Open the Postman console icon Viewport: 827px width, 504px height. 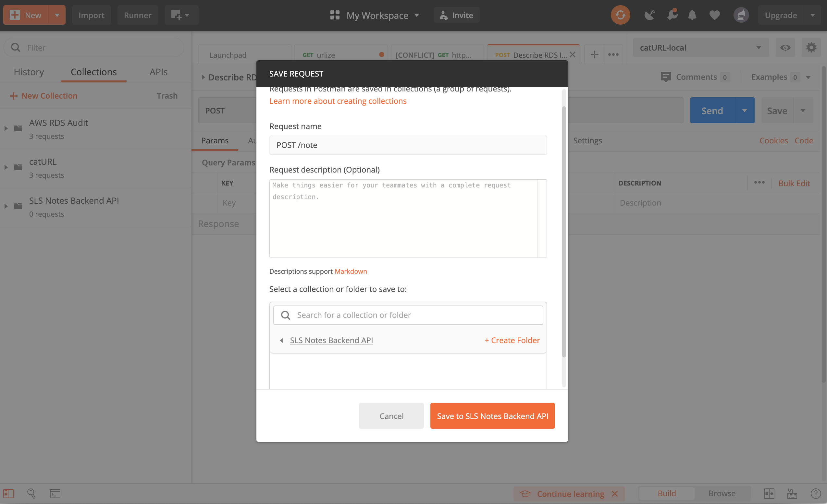[x=55, y=493]
